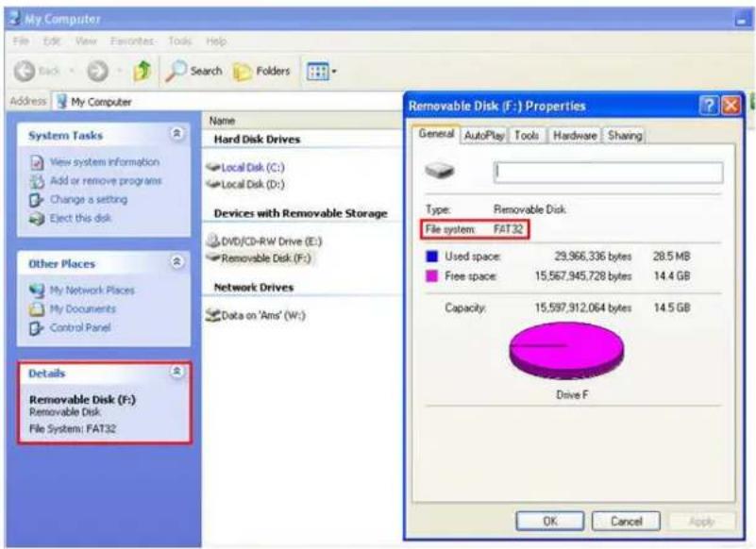Switch to the Sharing tab
This screenshot has height=549, width=756.
(625, 136)
